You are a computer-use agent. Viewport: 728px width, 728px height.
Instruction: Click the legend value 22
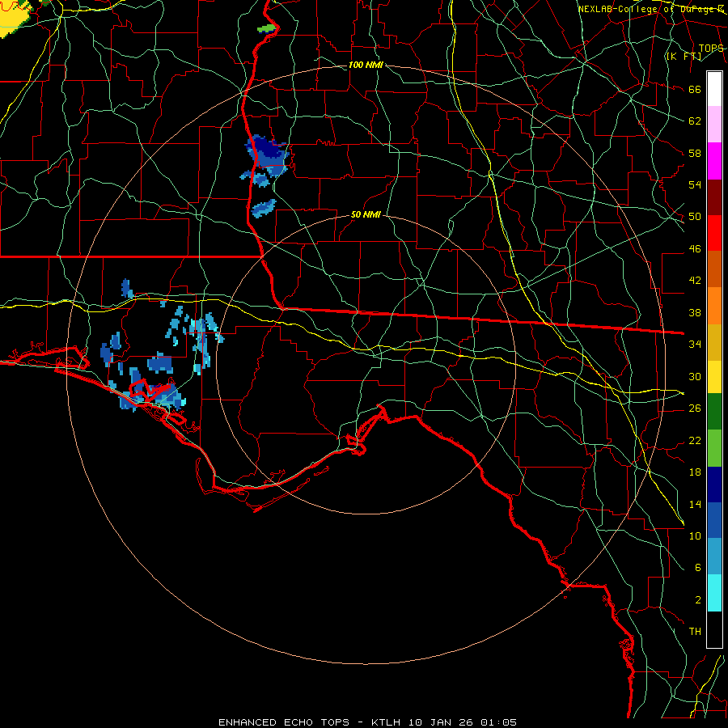click(x=695, y=440)
